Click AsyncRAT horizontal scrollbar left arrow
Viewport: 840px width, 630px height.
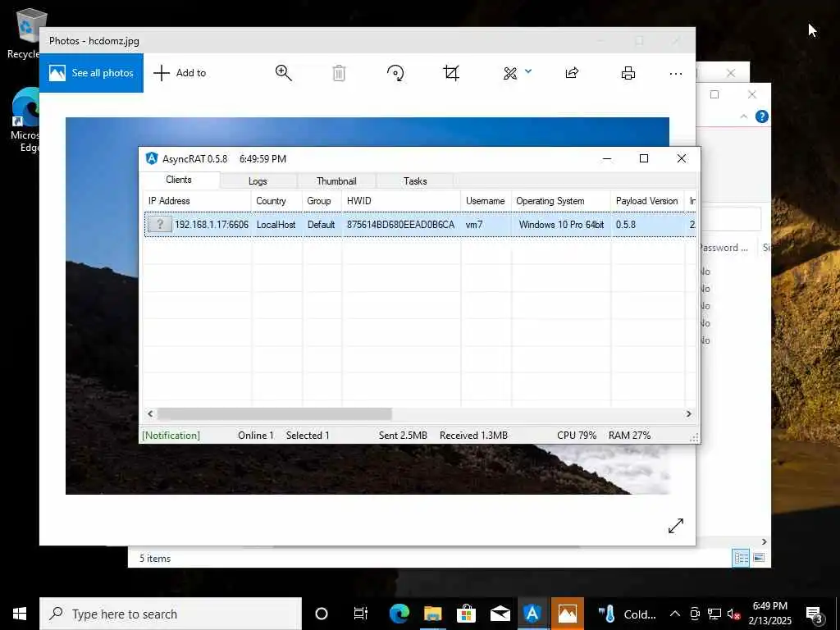(151, 413)
